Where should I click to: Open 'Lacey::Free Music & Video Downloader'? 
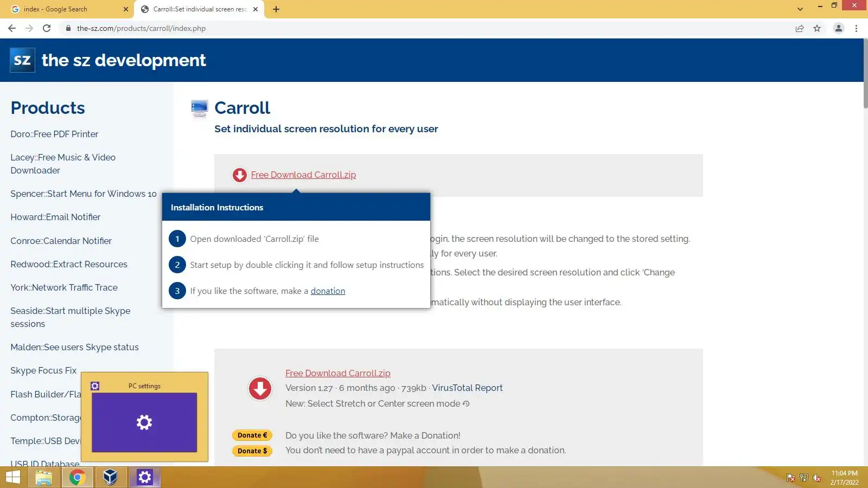pyautogui.click(x=63, y=164)
